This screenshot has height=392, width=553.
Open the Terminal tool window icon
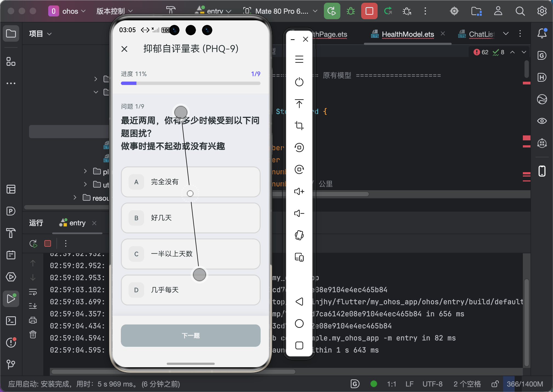pyautogui.click(x=11, y=321)
